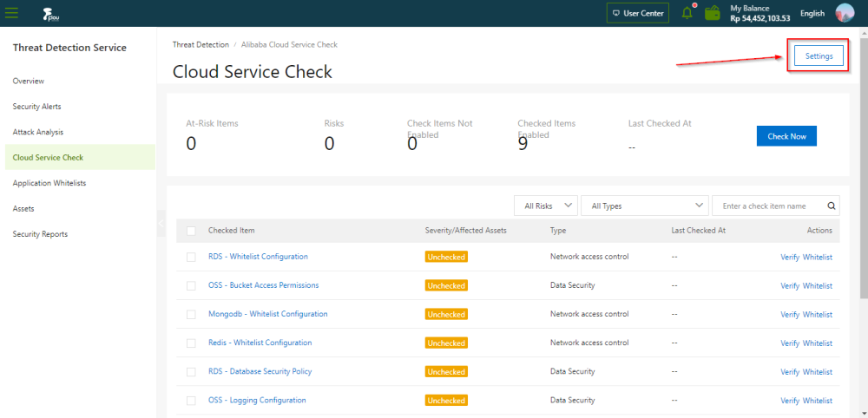The image size is (868, 418).
Task: Open Security Reports in the sidebar
Action: click(x=80, y=234)
